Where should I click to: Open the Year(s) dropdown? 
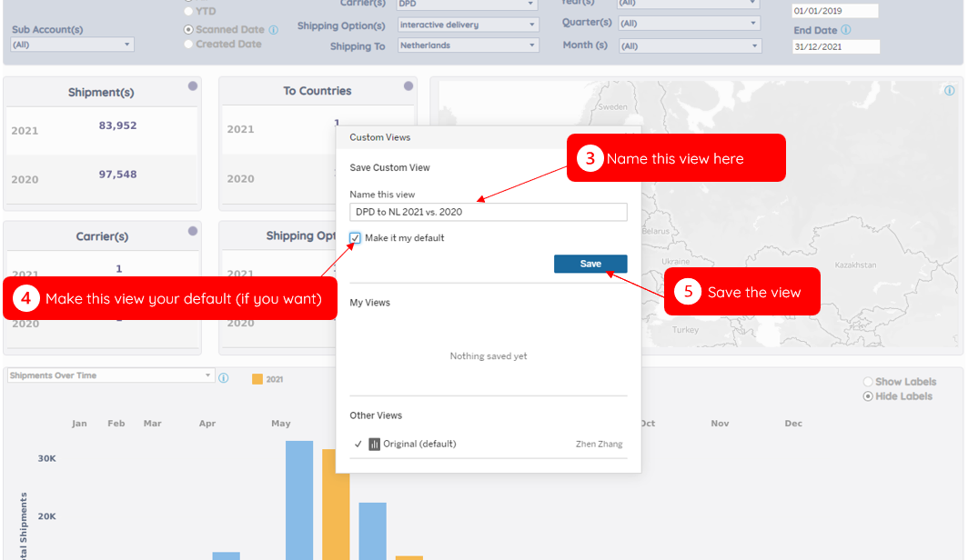point(689,4)
